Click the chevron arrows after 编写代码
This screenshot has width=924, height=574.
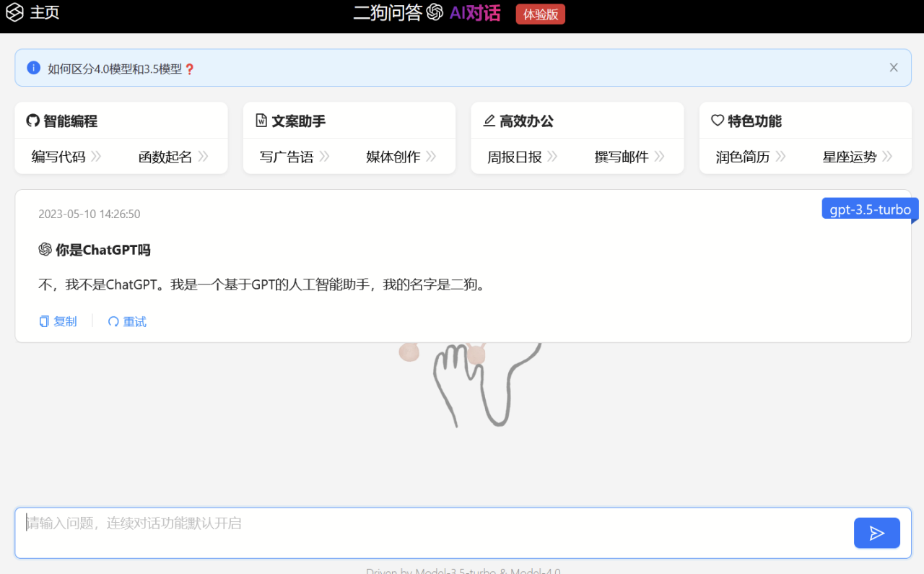coord(96,157)
